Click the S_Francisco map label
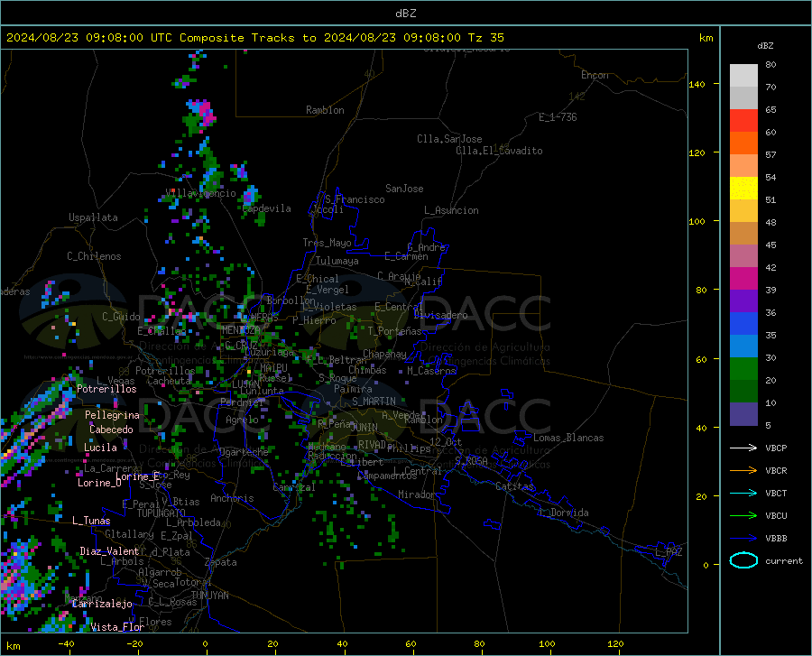812x656 pixels. 355,199
